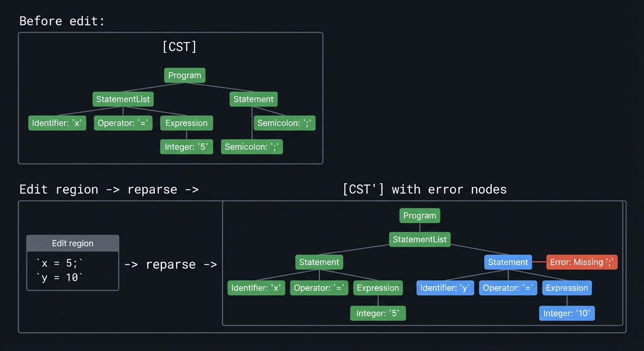Click the Edit region header bar

(73, 243)
